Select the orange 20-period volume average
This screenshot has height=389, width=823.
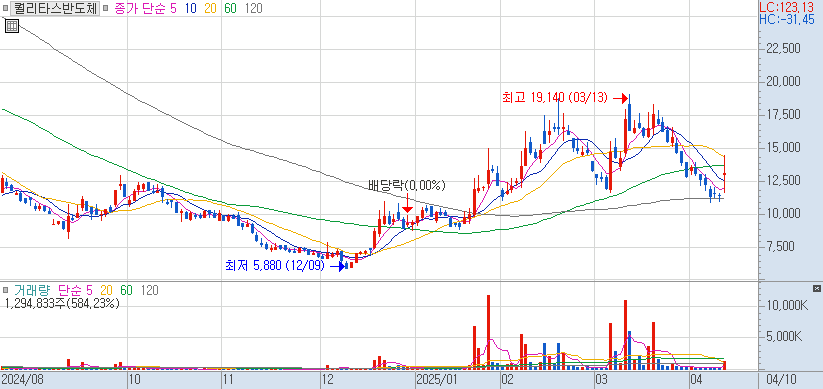107,290
